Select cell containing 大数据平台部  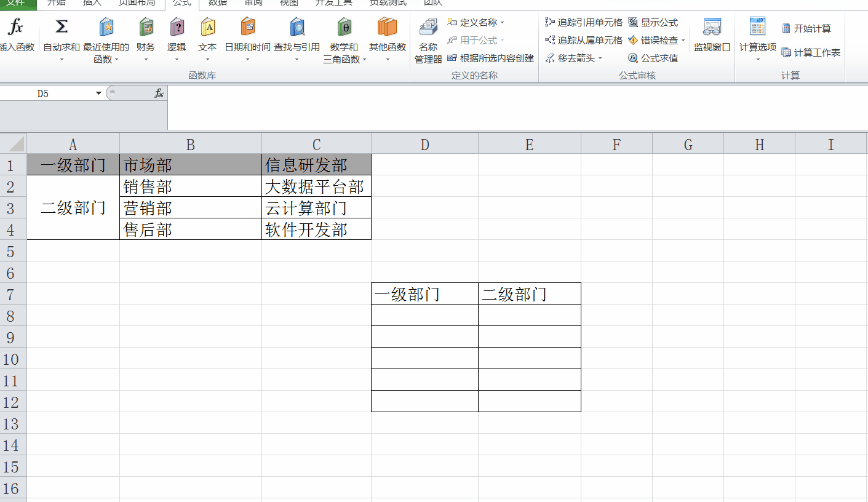pyautogui.click(x=317, y=186)
